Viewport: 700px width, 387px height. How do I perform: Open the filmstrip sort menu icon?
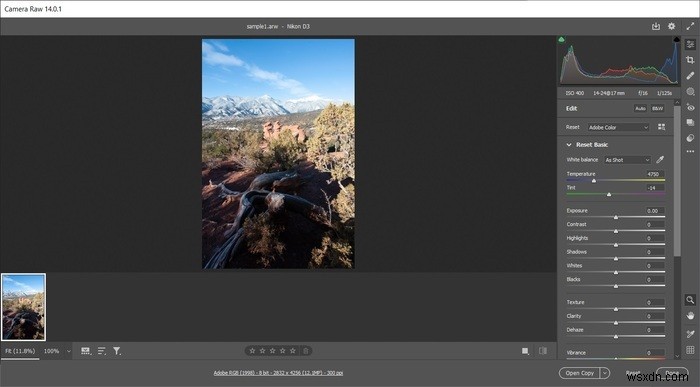click(x=102, y=351)
